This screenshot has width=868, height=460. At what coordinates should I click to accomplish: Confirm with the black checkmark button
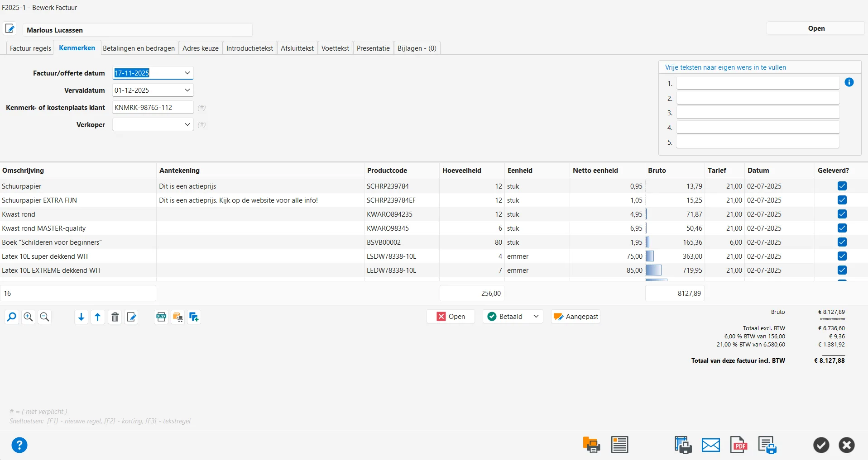pos(821,445)
